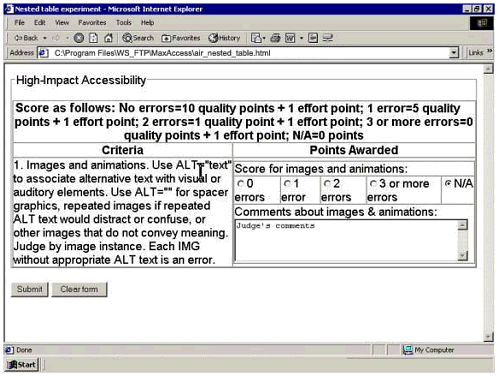Screen dimensions: 499x376
Task: Open the Favorites menu
Action: (x=92, y=23)
